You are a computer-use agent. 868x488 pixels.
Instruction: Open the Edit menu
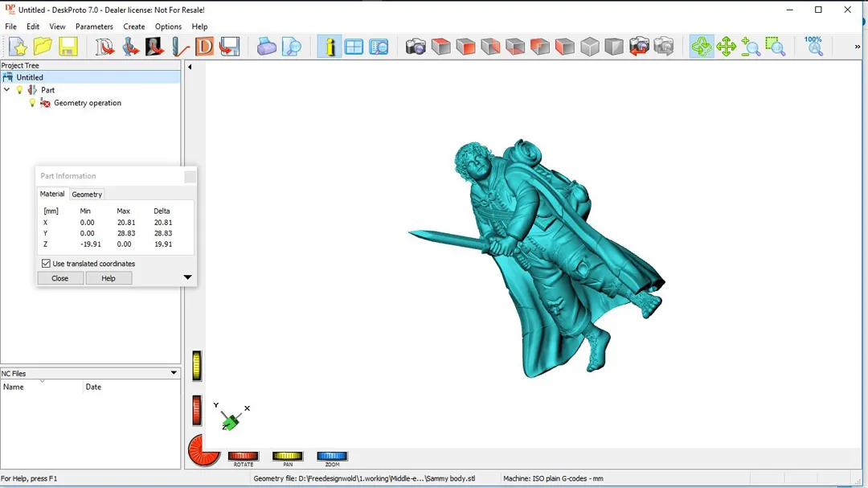pos(33,27)
